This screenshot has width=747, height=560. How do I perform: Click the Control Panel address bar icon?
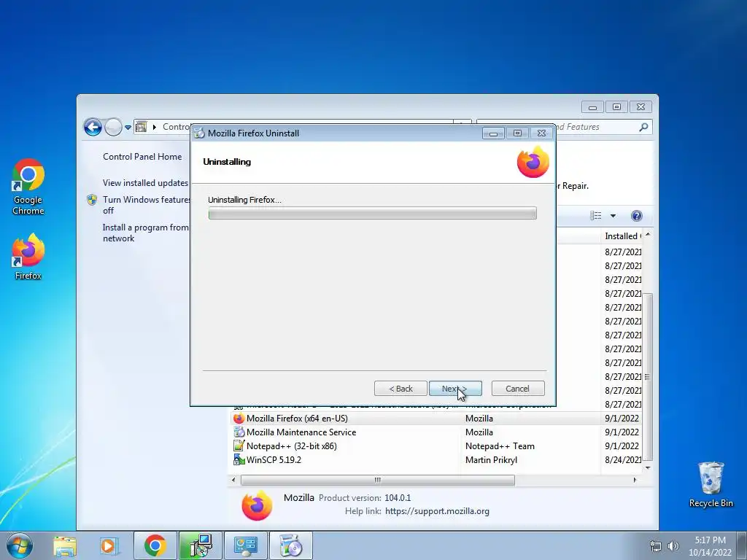click(x=141, y=127)
